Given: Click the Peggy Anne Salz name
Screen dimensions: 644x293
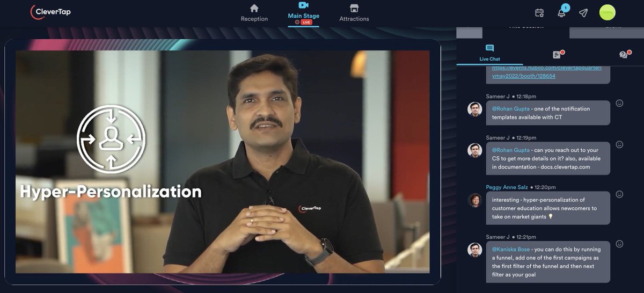Looking at the screenshot, I should (507, 187).
